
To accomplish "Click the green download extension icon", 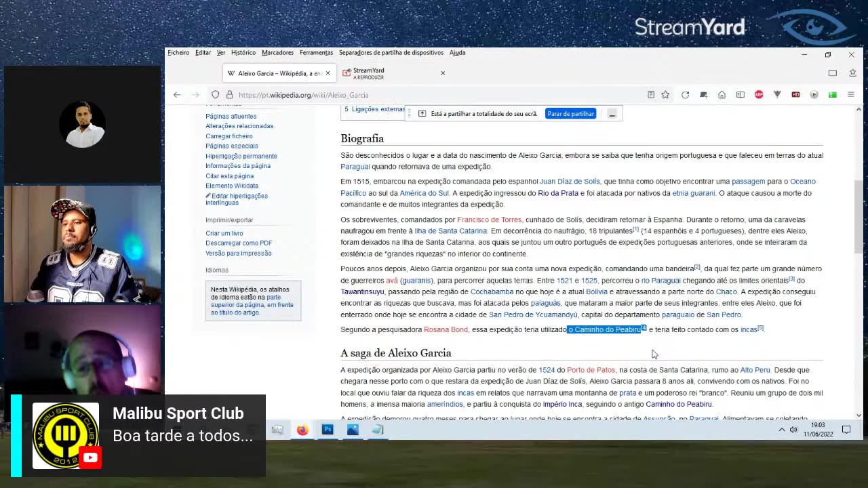I will pos(832,95).
